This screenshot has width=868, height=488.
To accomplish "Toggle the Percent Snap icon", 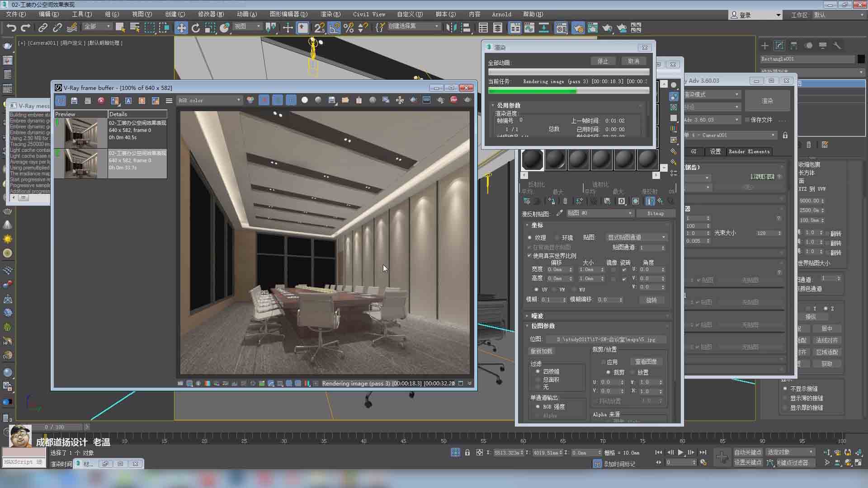I will click(349, 28).
